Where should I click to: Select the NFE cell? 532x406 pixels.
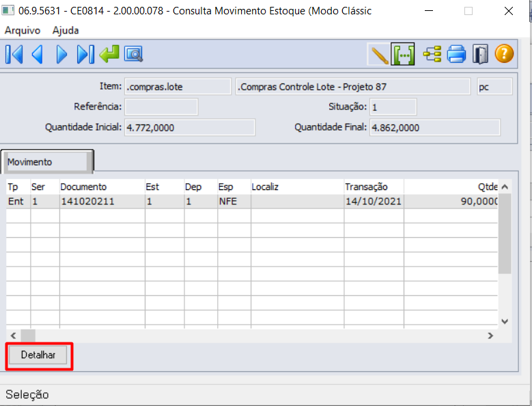(x=234, y=202)
